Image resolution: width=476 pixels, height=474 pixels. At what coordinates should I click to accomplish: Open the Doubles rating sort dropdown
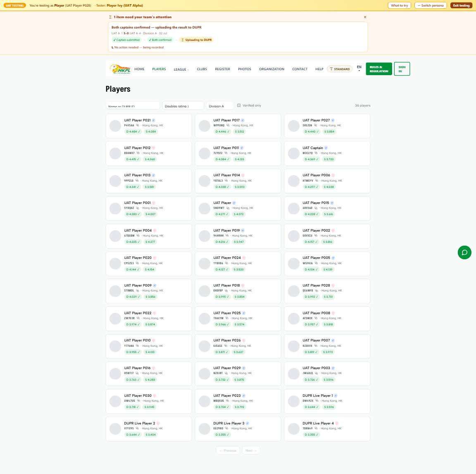pyautogui.click(x=183, y=106)
